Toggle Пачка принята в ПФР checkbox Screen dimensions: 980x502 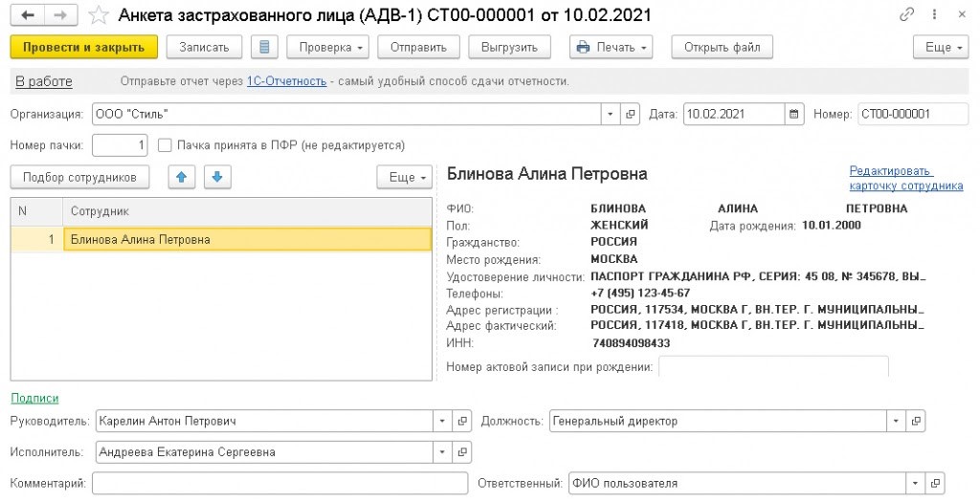(165, 145)
